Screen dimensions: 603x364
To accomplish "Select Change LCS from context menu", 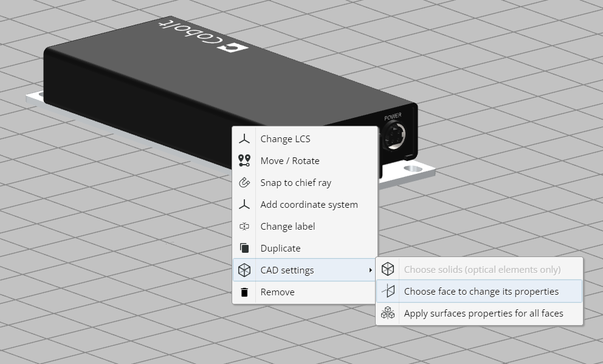I will coord(305,139).
